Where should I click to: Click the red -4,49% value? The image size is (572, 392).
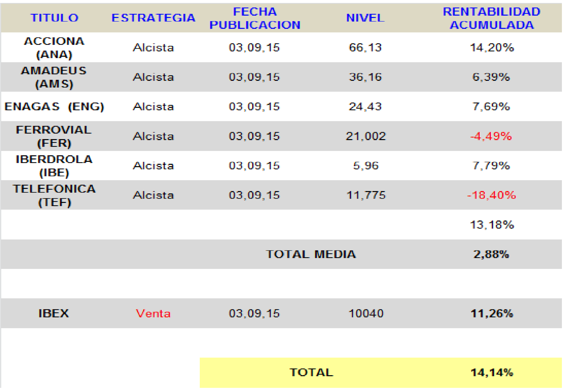click(491, 137)
